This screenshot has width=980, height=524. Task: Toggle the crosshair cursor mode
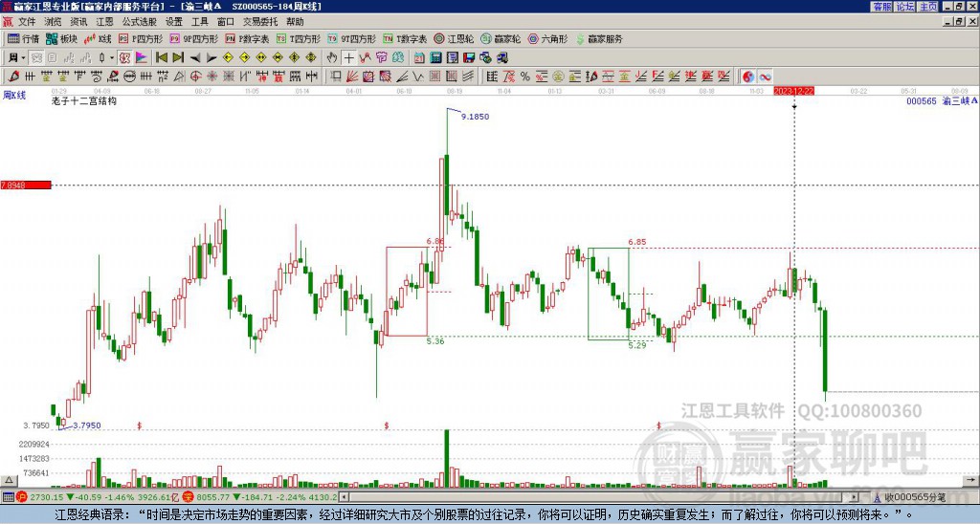pos(348,58)
